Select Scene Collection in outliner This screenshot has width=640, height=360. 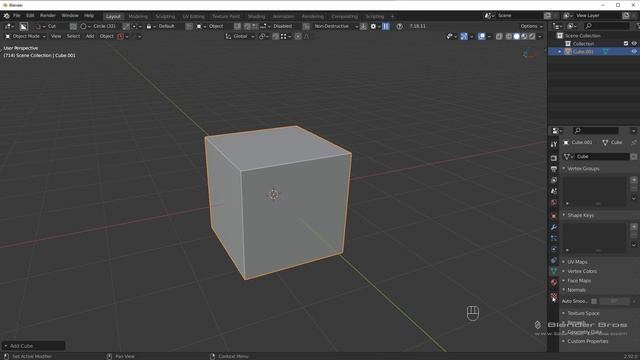pos(582,36)
